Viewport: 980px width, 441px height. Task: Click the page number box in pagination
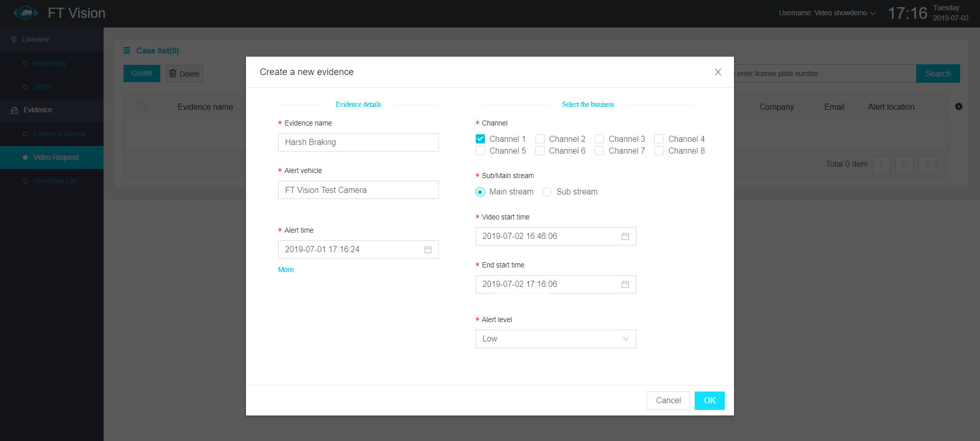(904, 165)
